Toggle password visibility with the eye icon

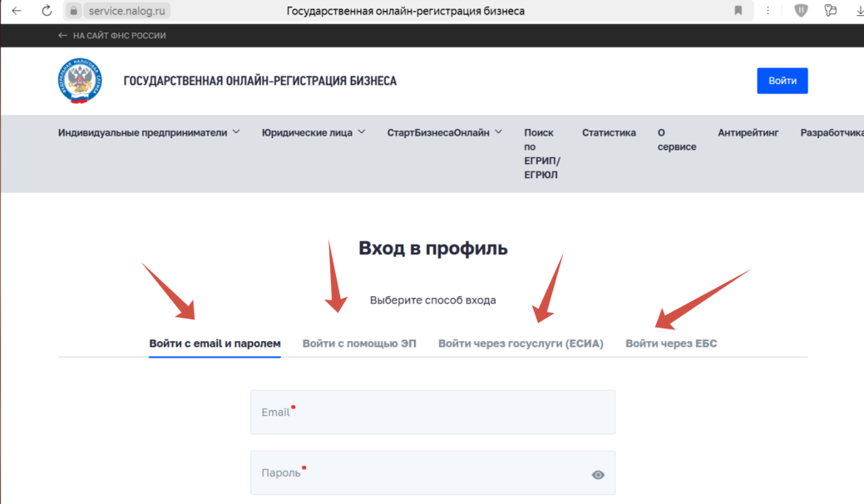[598, 475]
